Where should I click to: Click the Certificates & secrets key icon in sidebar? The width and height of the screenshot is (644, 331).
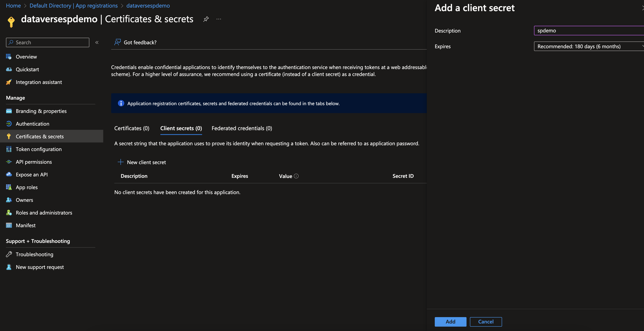tap(9, 136)
